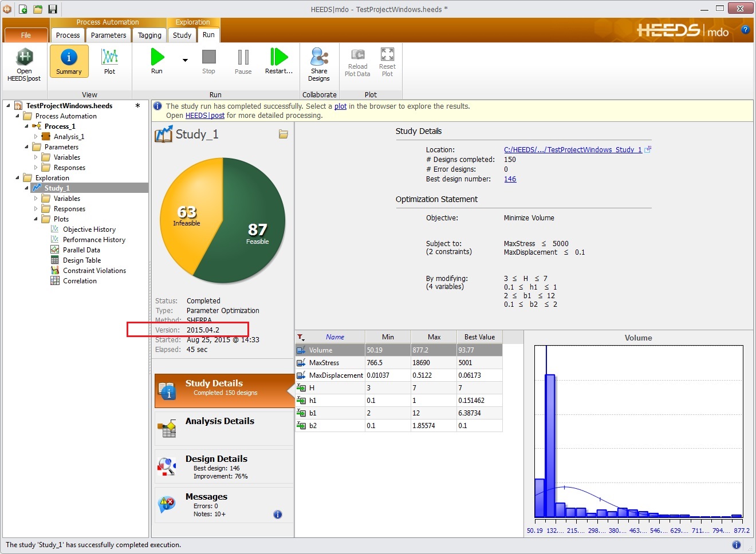Start the study with the Run icon

pyautogui.click(x=157, y=61)
